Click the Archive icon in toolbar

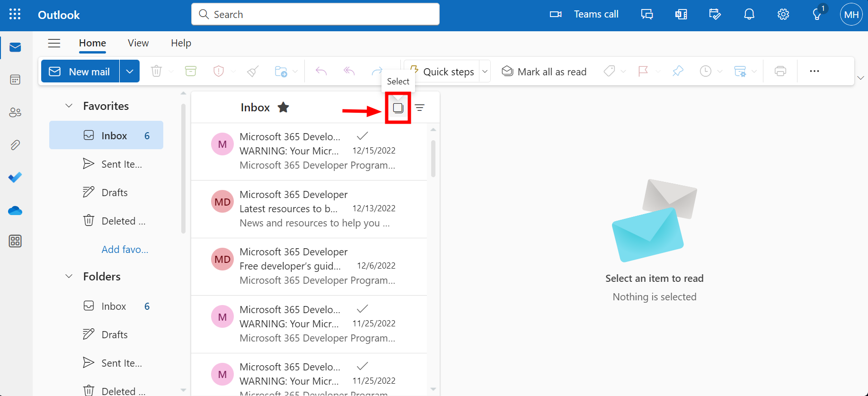[x=191, y=71]
